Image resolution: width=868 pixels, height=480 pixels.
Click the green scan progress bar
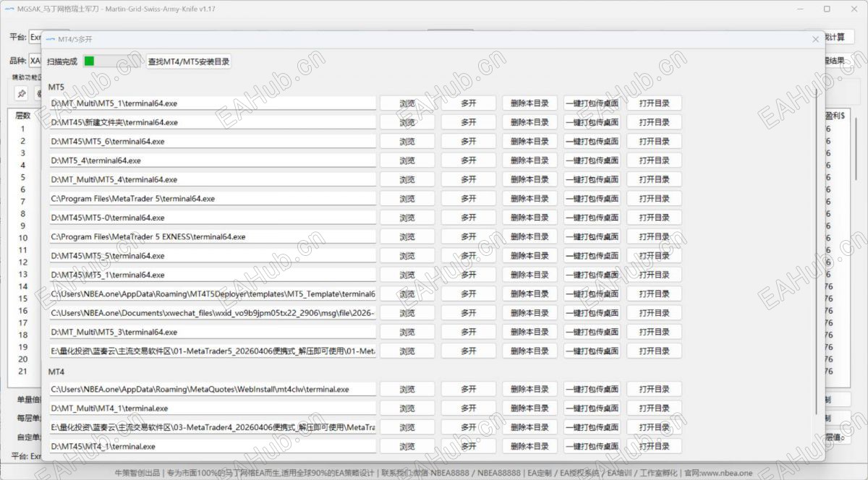pos(112,61)
